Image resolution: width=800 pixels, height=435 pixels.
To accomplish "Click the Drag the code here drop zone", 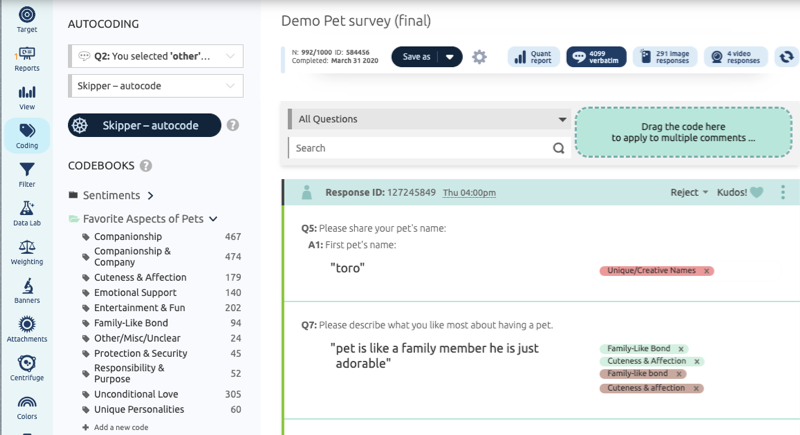I will [x=683, y=132].
